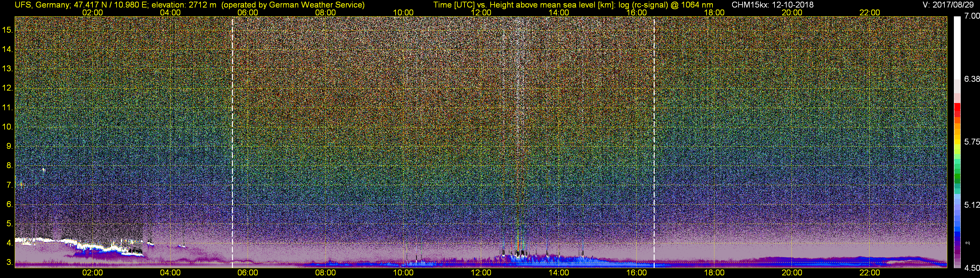Click the 14 km height axis label
The height and width of the screenshot is (278, 980).
8,49
